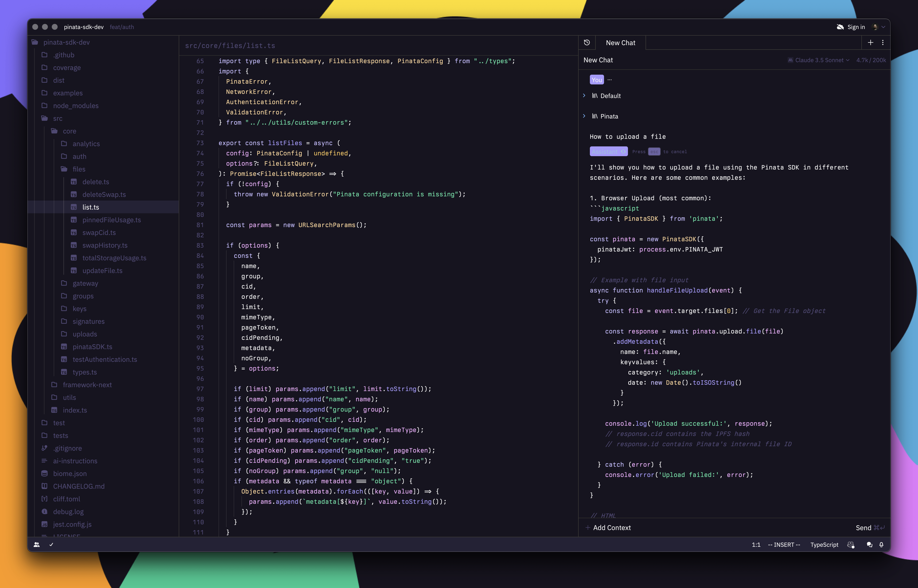Click the .gitignore file icon
The width and height of the screenshot is (918, 588).
point(44,448)
